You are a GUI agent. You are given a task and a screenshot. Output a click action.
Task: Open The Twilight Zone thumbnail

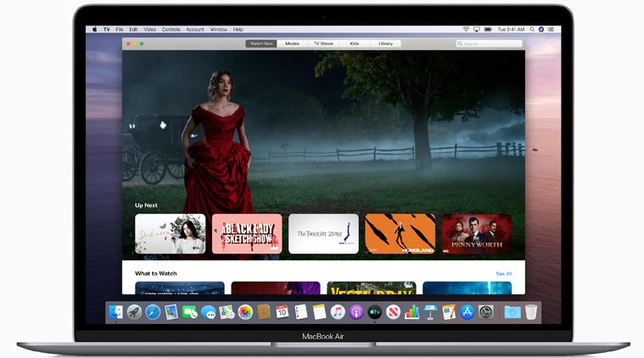coord(323,233)
